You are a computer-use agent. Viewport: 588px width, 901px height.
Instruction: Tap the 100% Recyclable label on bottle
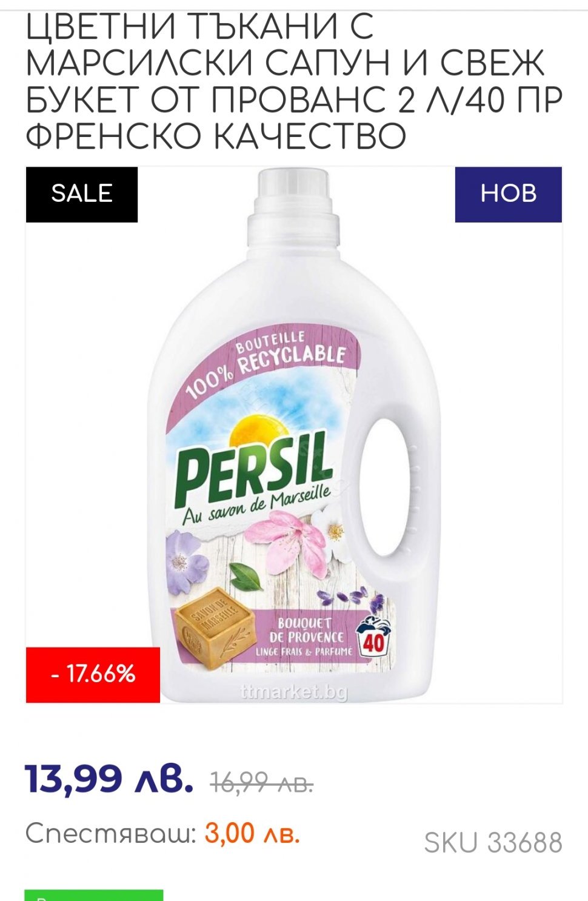[266, 364]
